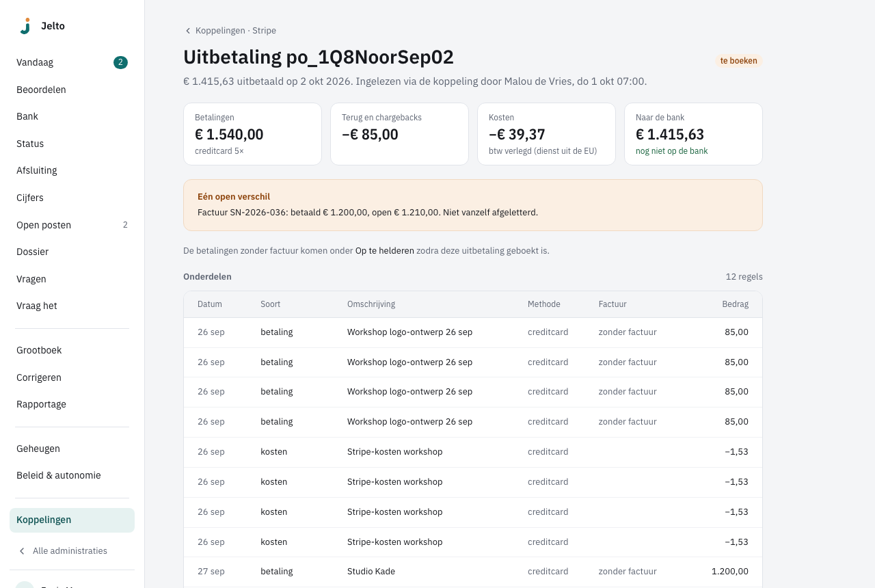The height and width of the screenshot is (588, 875).
Task: Follow the Op te helderen link
Action: click(x=384, y=251)
